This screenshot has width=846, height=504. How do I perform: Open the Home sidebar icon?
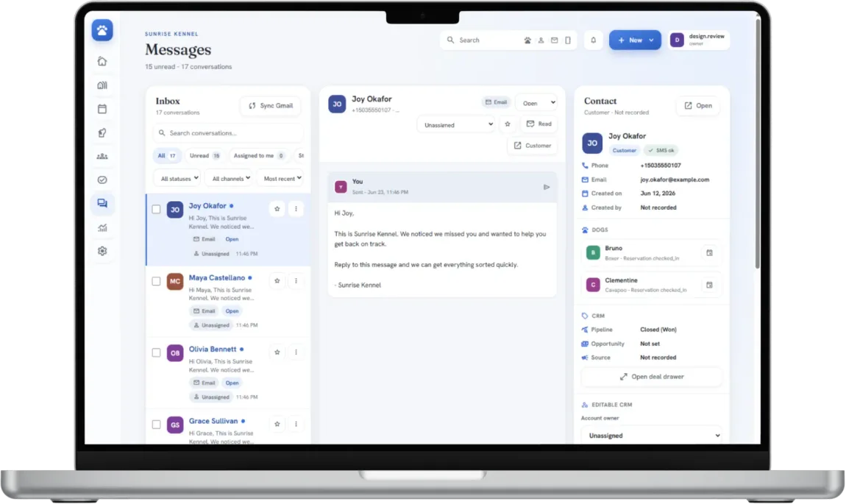click(102, 61)
